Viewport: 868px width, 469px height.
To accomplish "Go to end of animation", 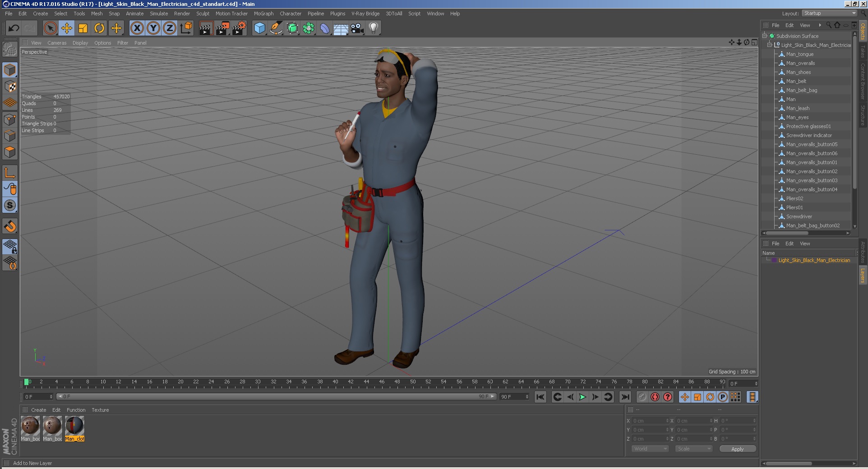I will 625,397.
